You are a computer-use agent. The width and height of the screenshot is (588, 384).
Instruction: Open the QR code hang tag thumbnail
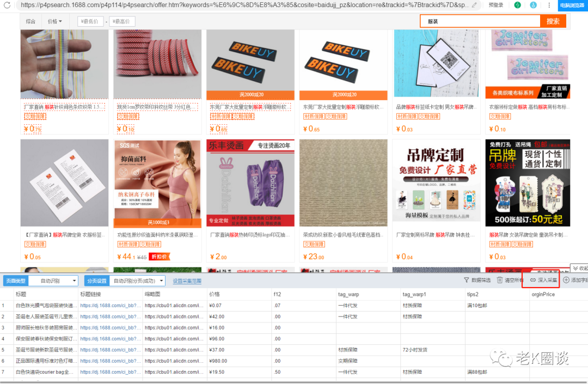tap(437, 64)
